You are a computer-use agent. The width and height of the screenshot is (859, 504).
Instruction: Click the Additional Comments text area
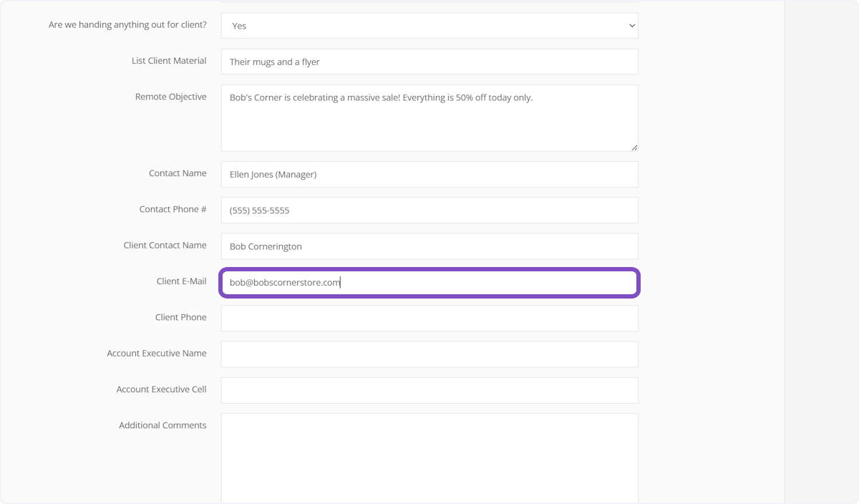[x=429, y=458]
